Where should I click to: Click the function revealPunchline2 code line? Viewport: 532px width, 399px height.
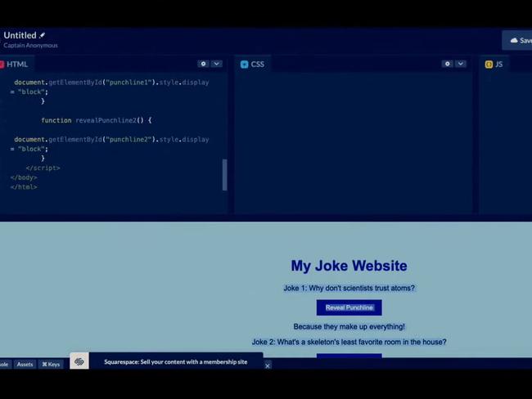(97, 120)
